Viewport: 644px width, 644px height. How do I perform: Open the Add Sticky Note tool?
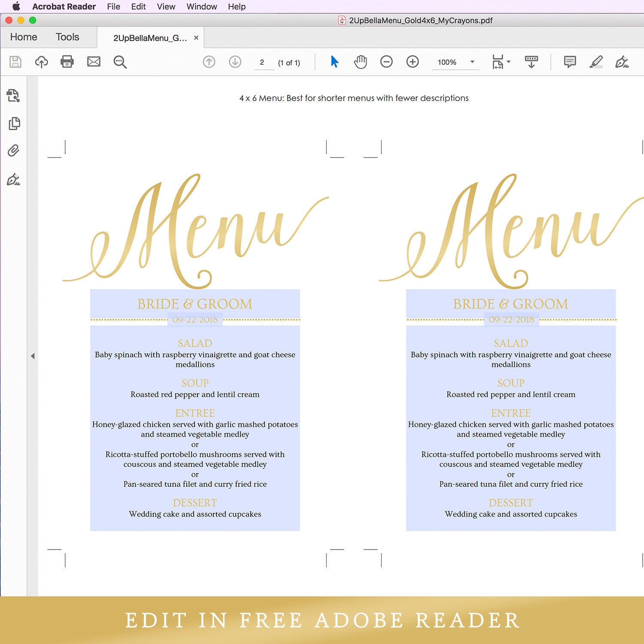[x=570, y=62]
